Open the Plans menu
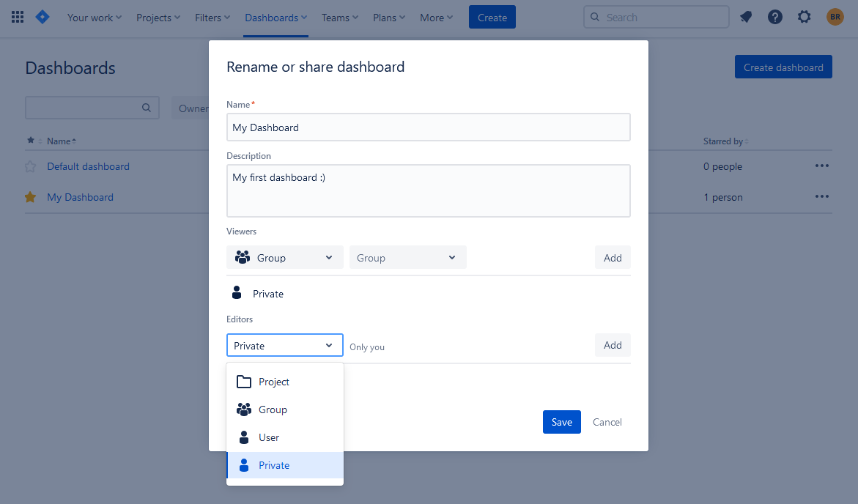Image resolution: width=858 pixels, height=504 pixels. coord(389,18)
